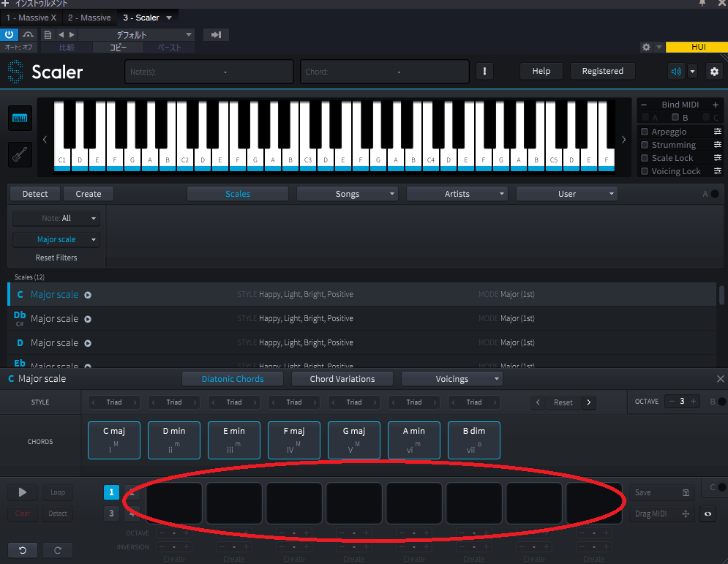Select the Diatonic Chords tab

coord(233,379)
